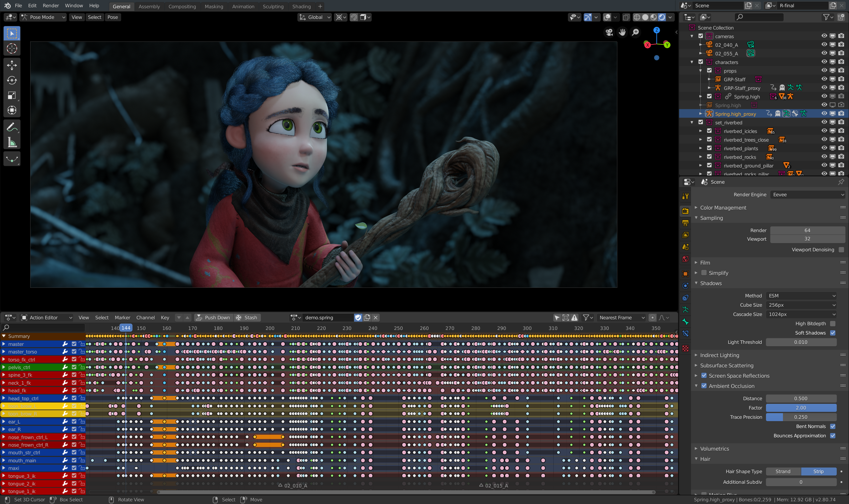Image resolution: width=849 pixels, height=504 pixels.
Task: Expand the Color Management panel
Action: [723, 208]
